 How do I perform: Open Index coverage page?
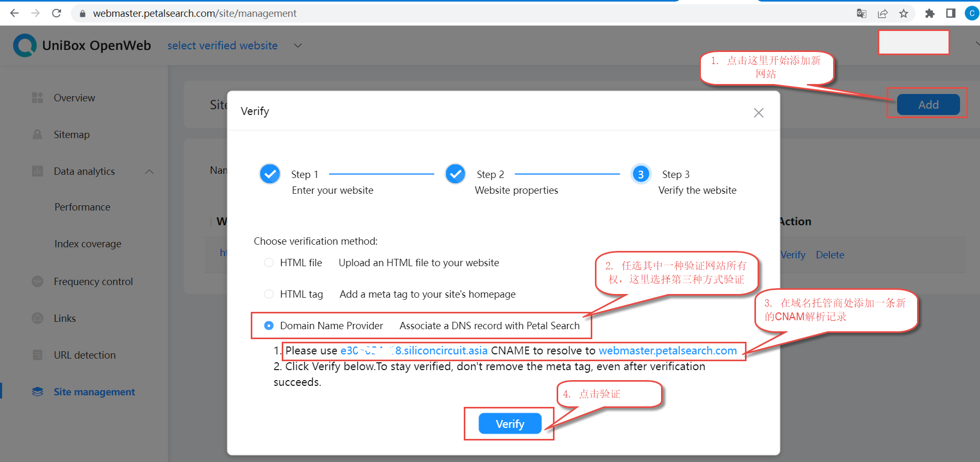point(88,244)
